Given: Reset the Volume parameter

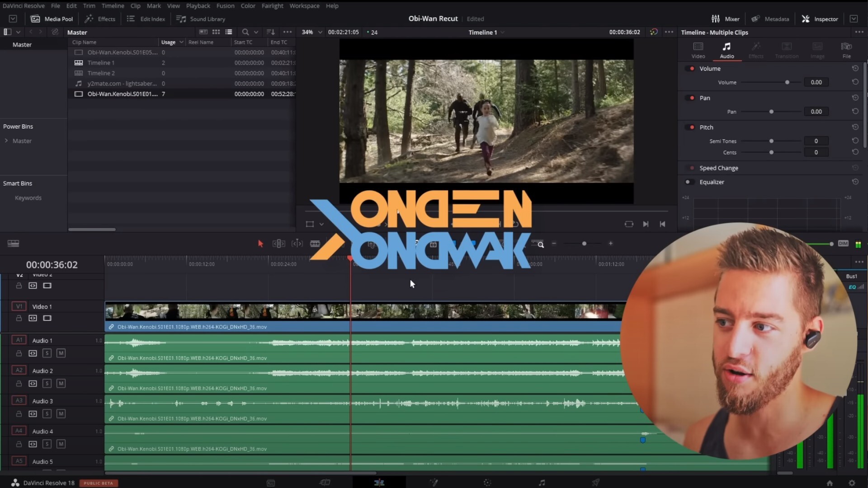Looking at the screenshot, I should [855, 82].
